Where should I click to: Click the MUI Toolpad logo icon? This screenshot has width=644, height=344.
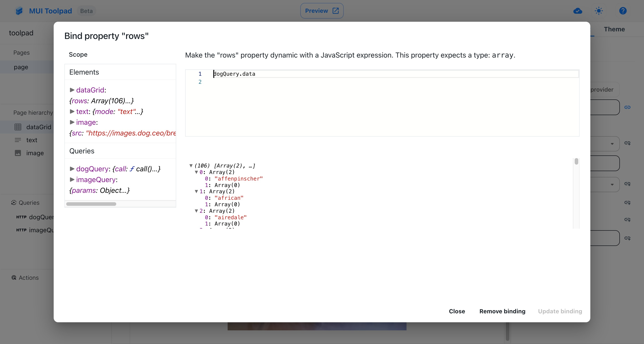[19, 11]
